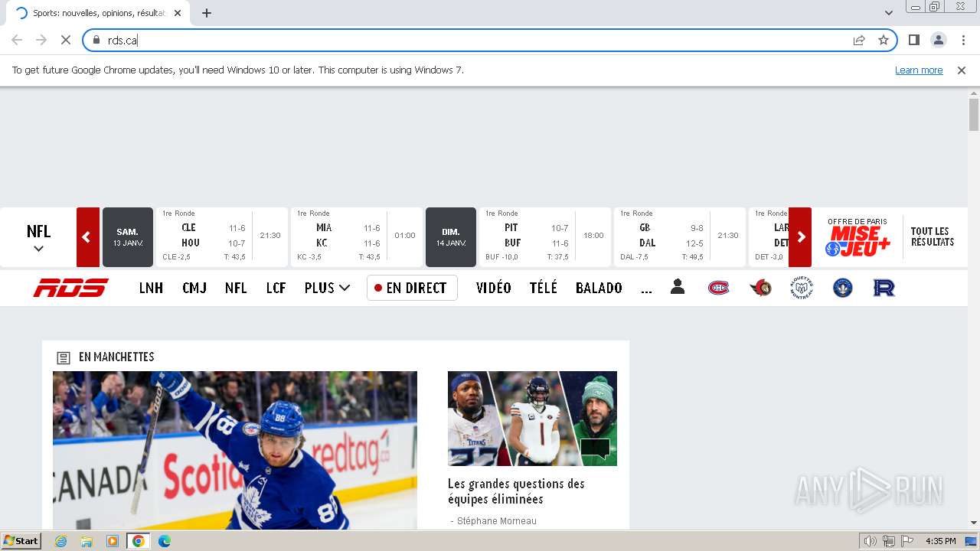Click the taskbar clock 4:35 PM
The height and width of the screenshot is (551, 980).
click(x=940, y=541)
